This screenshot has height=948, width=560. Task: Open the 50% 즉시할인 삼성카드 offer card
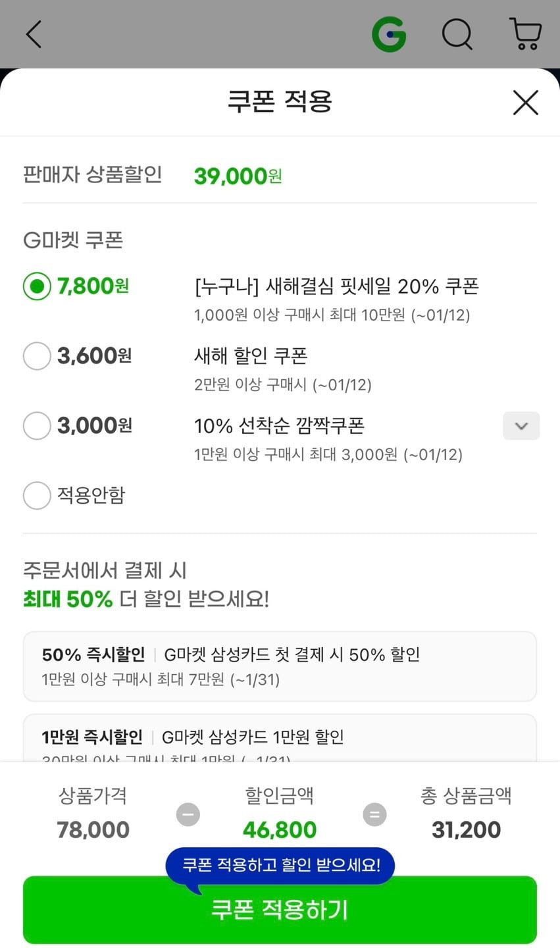click(x=280, y=666)
